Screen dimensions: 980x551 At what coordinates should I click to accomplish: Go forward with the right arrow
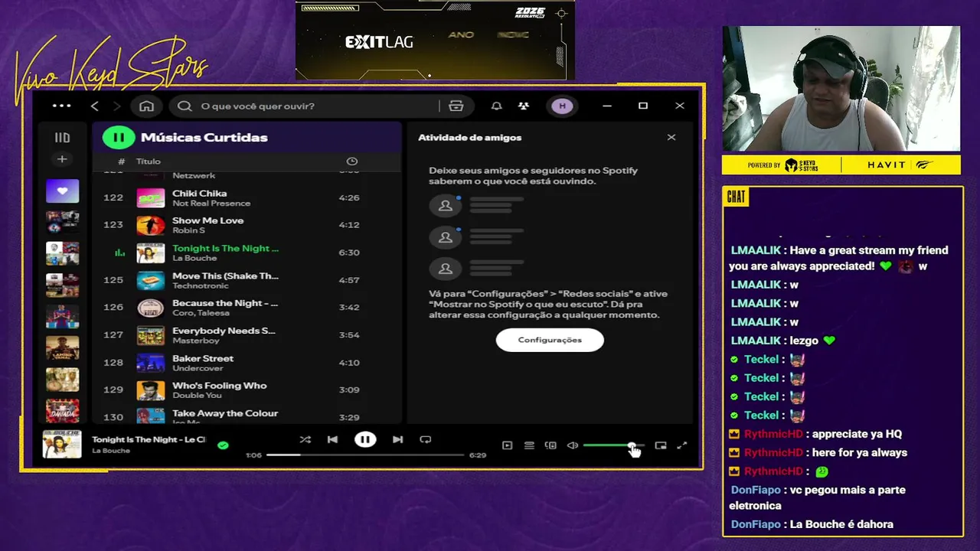(117, 106)
